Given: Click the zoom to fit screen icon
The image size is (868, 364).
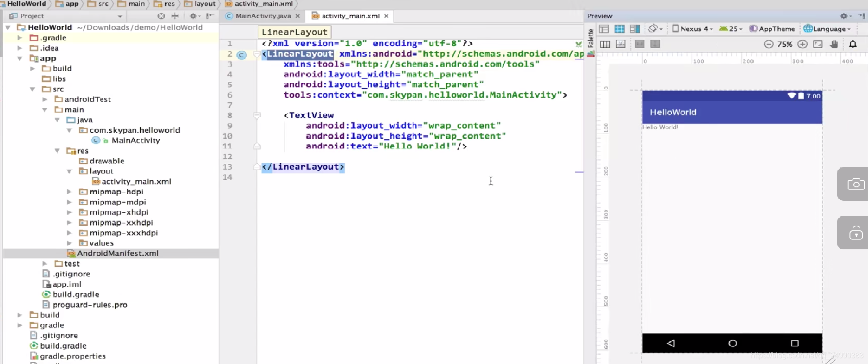Looking at the screenshot, I should click(818, 44).
